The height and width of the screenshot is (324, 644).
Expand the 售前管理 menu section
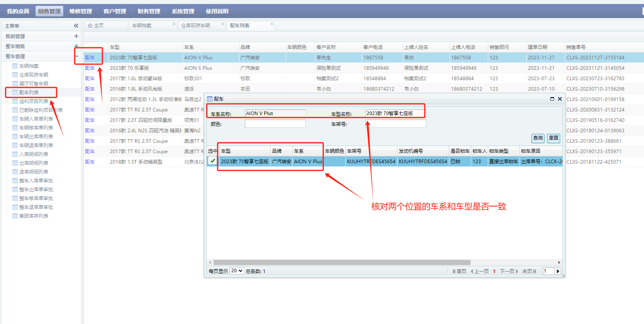pyautogui.click(x=76, y=36)
